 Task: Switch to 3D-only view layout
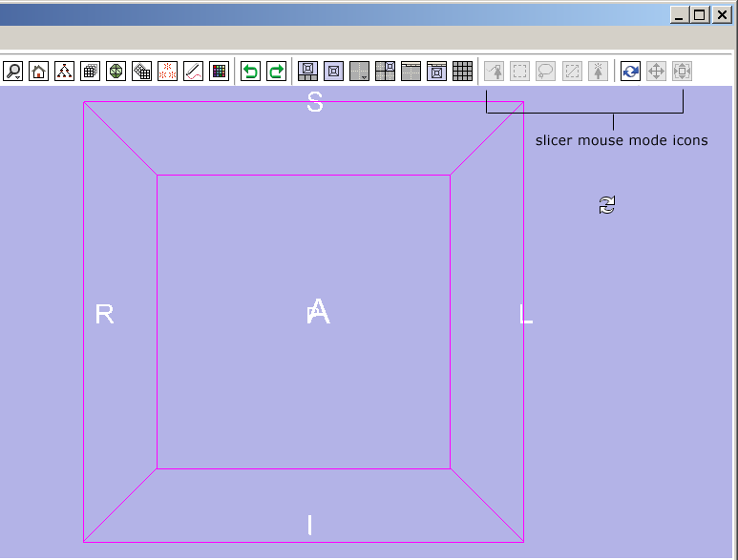point(334,71)
